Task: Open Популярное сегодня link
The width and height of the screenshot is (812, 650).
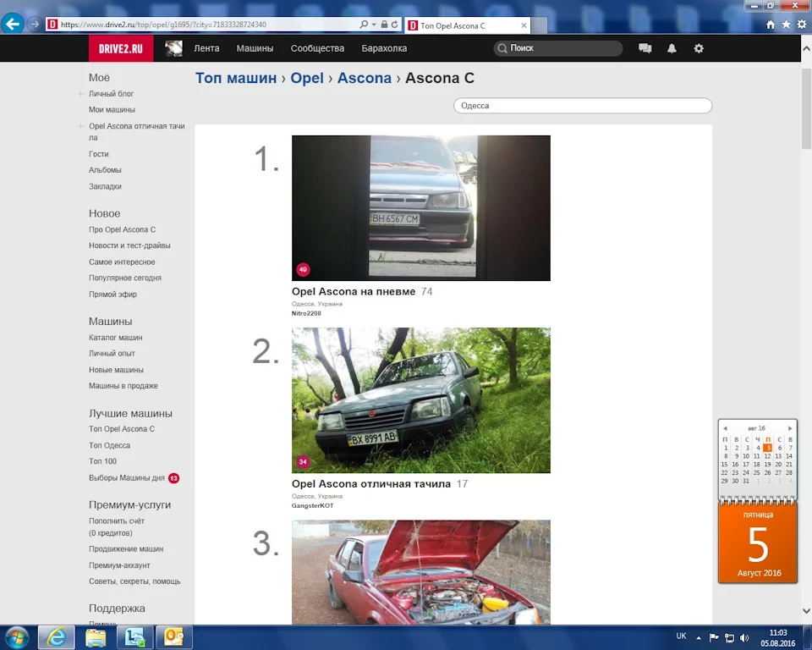Action: point(125,278)
